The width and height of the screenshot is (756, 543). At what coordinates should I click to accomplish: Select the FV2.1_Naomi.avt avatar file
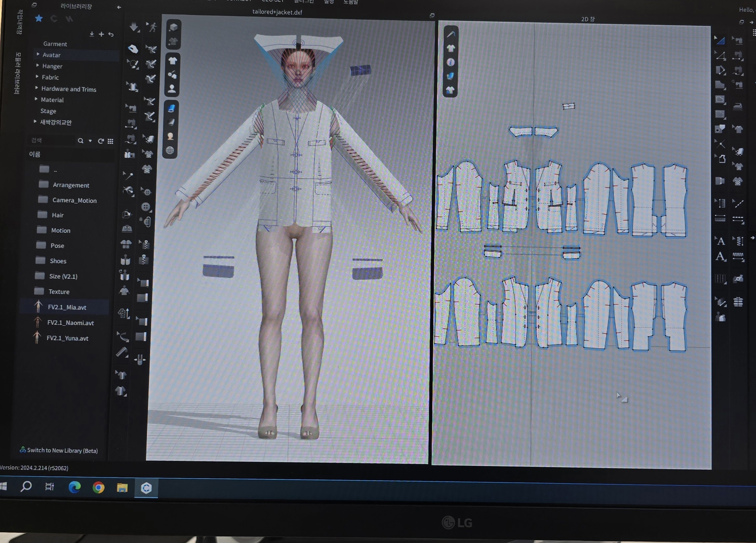[70, 323]
